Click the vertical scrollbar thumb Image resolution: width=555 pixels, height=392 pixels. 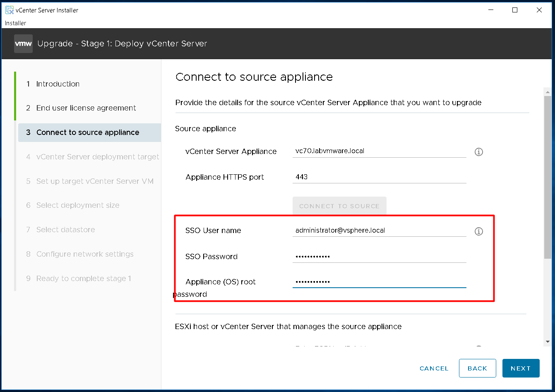click(548, 178)
